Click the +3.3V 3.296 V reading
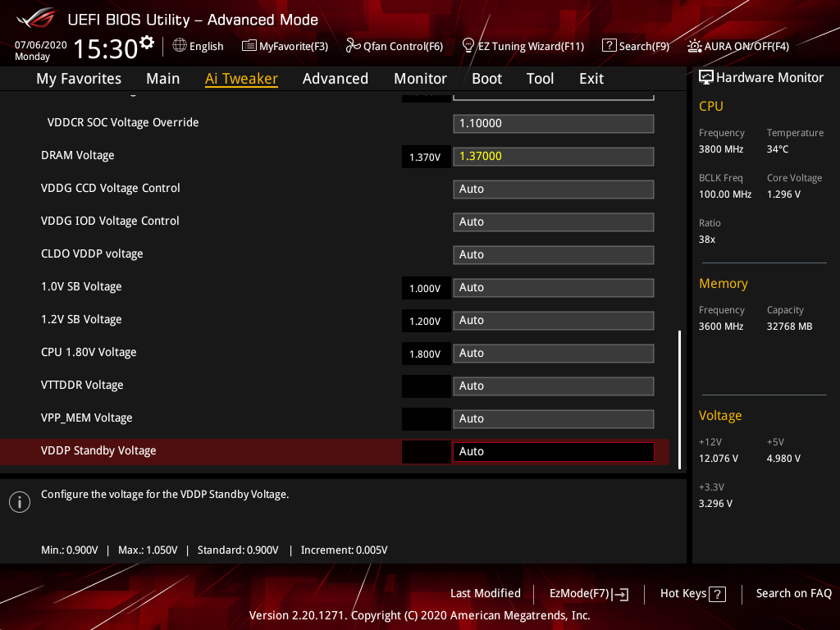Viewport: 840px width, 630px height. click(715, 504)
